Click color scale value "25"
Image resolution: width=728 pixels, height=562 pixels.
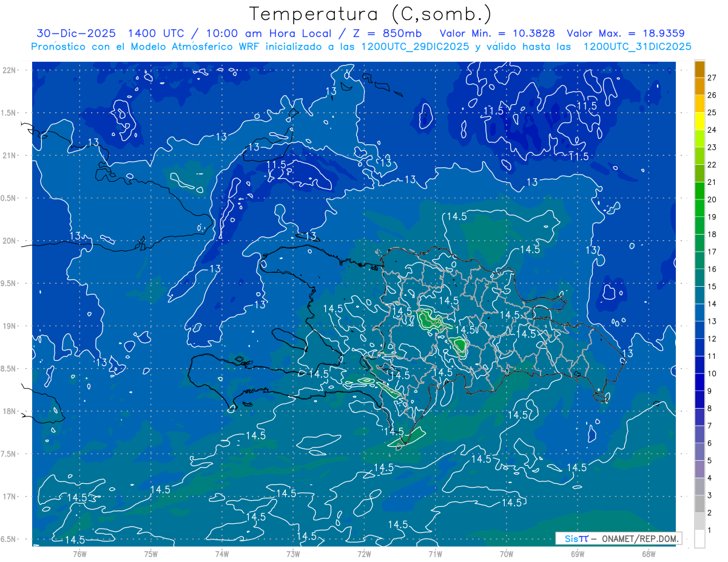712,112
